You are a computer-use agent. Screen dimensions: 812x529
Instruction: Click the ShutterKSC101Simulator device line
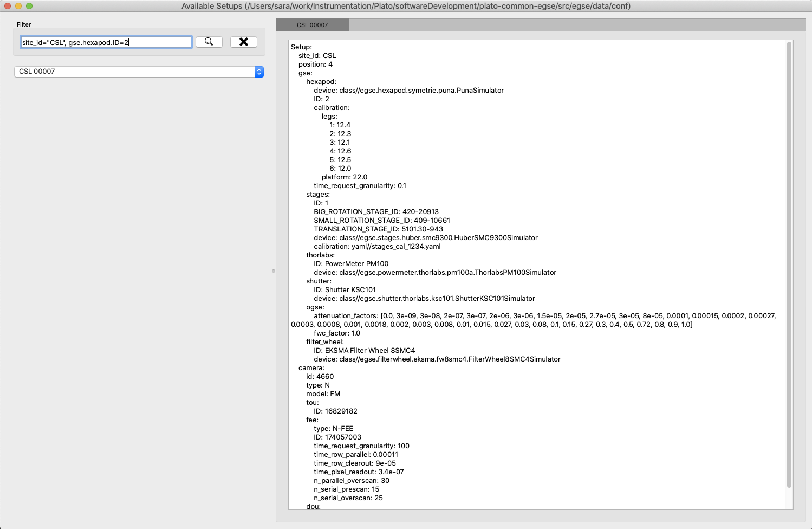425,299
